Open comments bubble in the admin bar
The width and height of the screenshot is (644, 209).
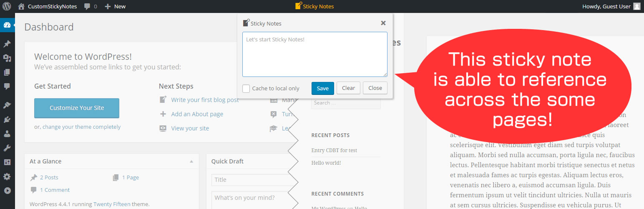tap(87, 6)
